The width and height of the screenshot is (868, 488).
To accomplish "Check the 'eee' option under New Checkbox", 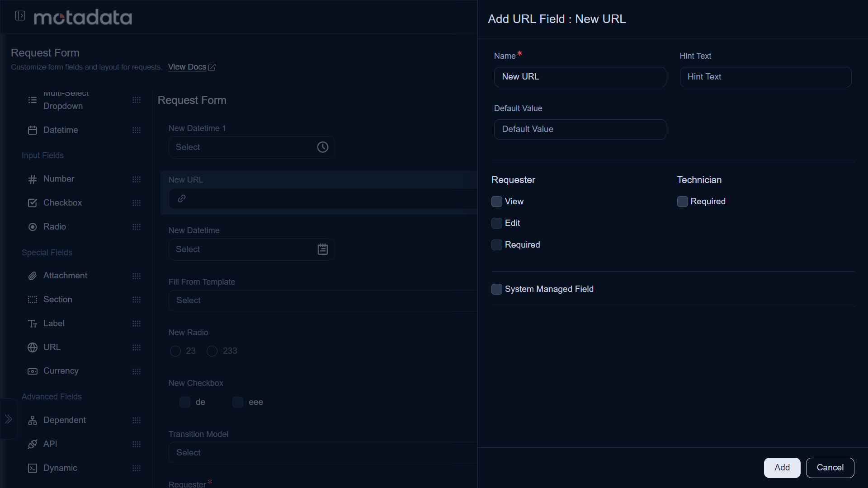I will coord(238,402).
